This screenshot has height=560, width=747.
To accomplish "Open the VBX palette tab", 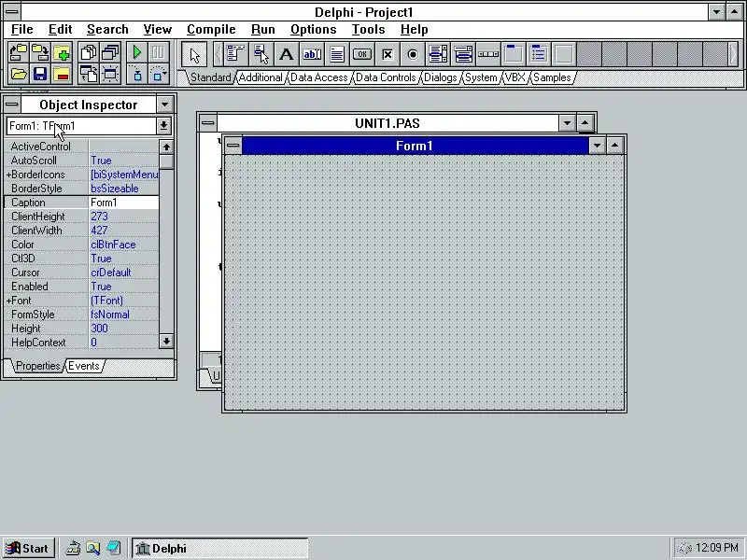I will [515, 77].
